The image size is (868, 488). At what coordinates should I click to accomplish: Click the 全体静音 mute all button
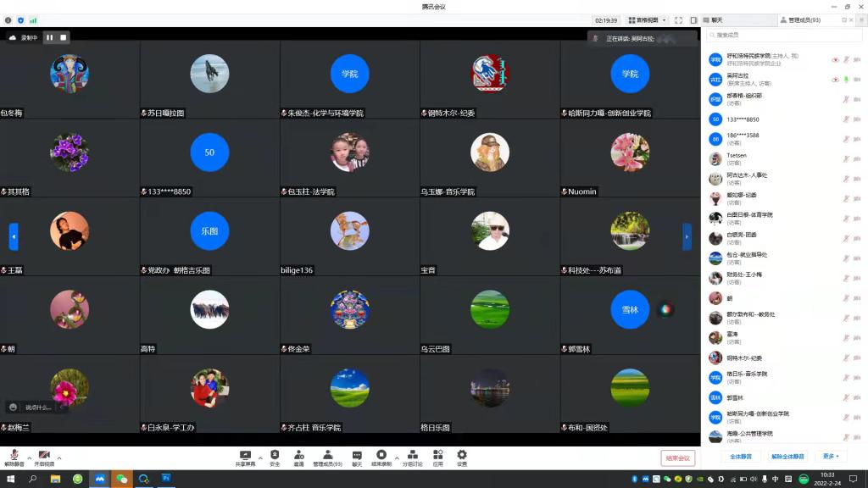coord(741,457)
